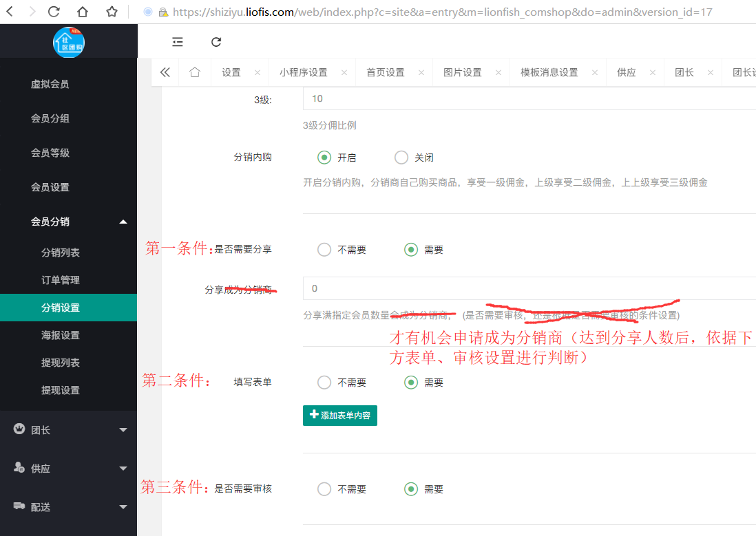The width and height of the screenshot is (756, 536).
Task: Expand the 团长 sidebar menu arrow
Action: 123,430
